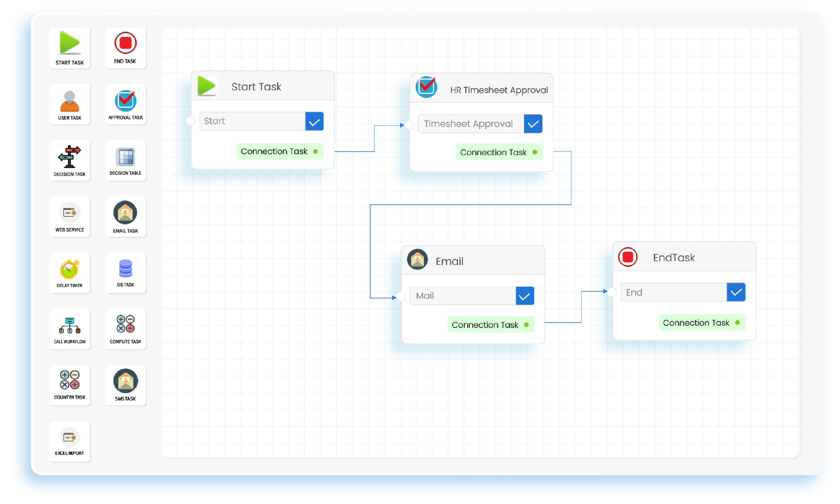Confirm the Start field with the blue checkmark
This screenshot has width=840, height=504.
pos(314,121)
